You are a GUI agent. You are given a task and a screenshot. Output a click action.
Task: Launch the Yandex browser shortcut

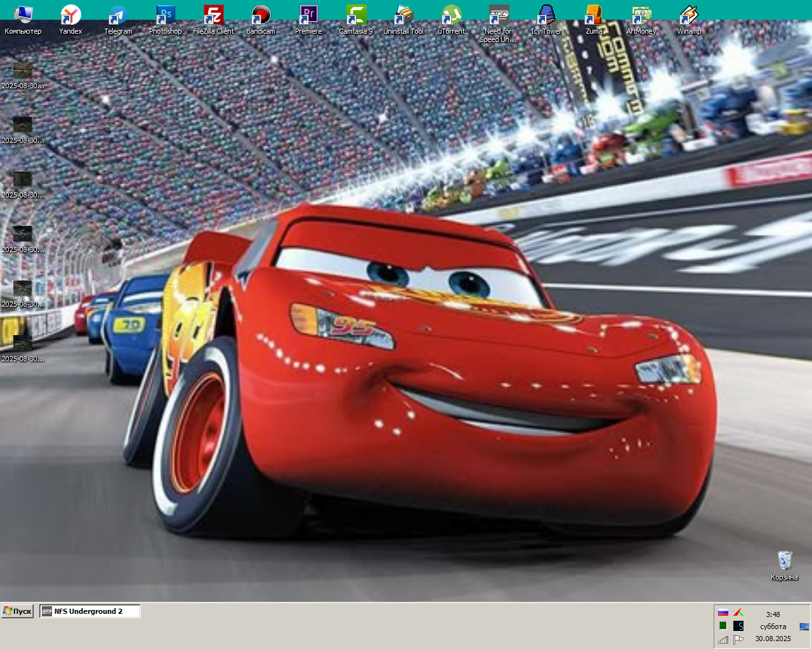pos(70,20)
